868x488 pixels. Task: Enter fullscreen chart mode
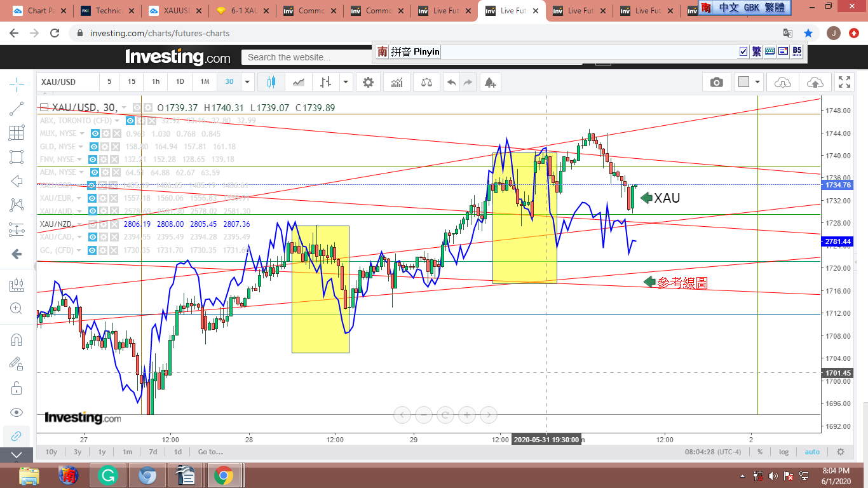tap(844, 82)
